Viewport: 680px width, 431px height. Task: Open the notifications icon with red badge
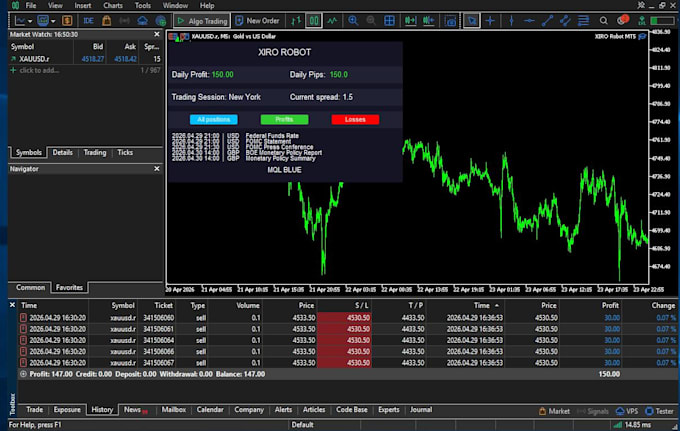622,20
